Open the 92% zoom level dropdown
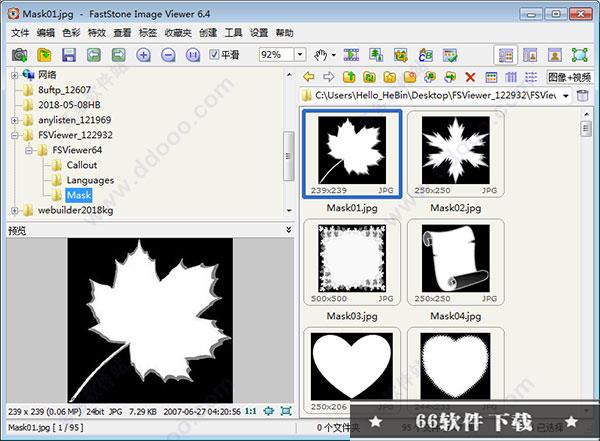600x441 pixels. pos(300,55)
